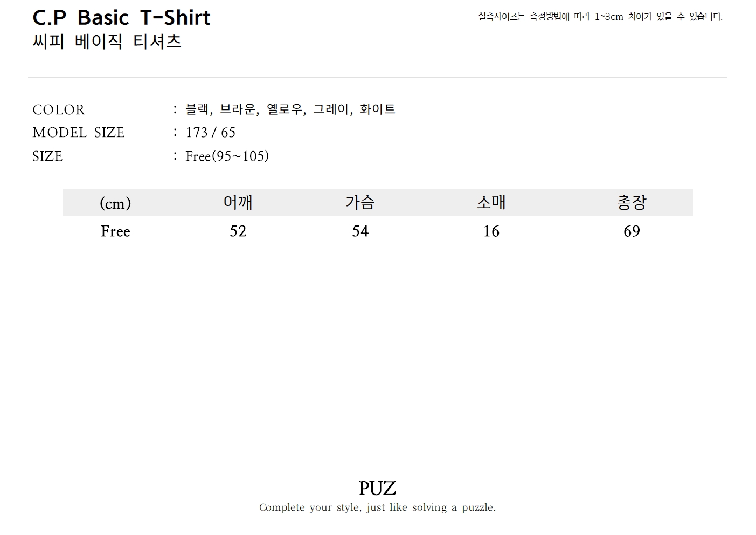Screen dimensions: 756x535
Task: Click the model size value 173 / 65
Action: 210,133
